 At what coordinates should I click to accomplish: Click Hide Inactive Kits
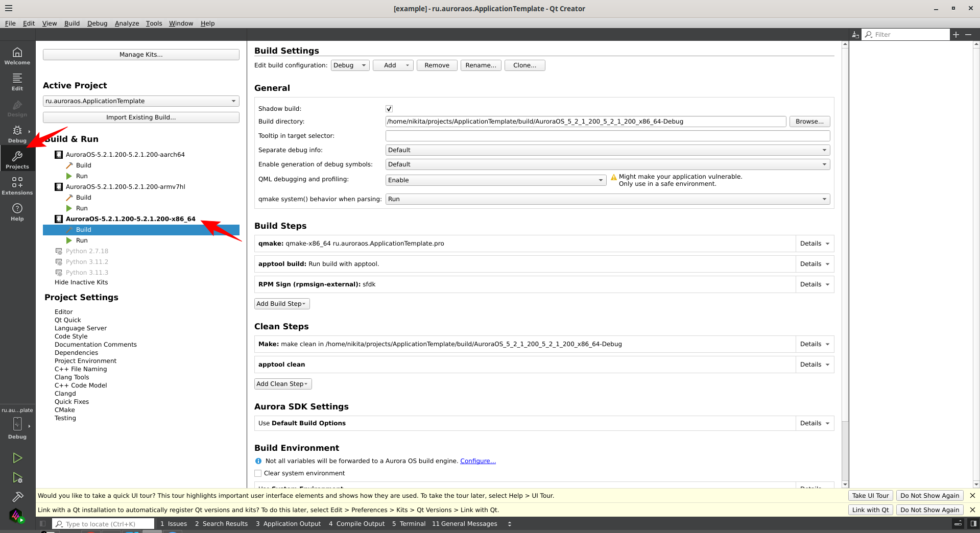pos(81,282)
